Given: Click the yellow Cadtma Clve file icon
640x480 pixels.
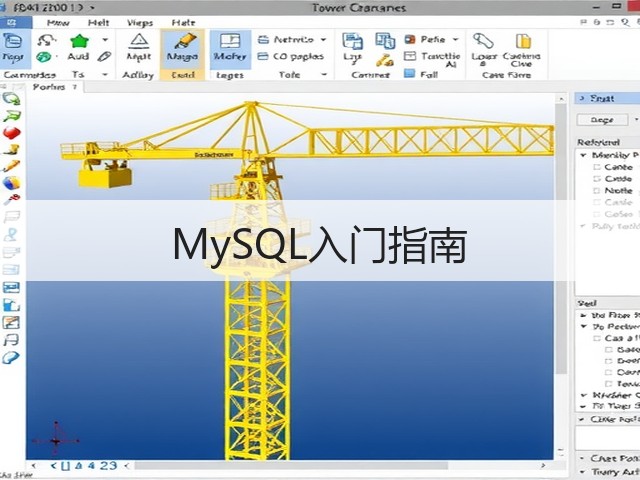Looking at the screenshot, I should [x=523, y=41].
